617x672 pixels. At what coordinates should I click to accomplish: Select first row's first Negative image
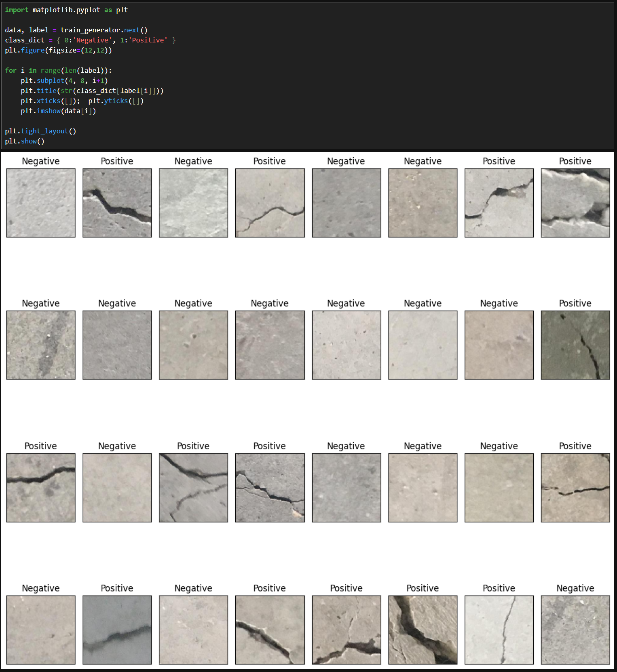pos(41,203)
